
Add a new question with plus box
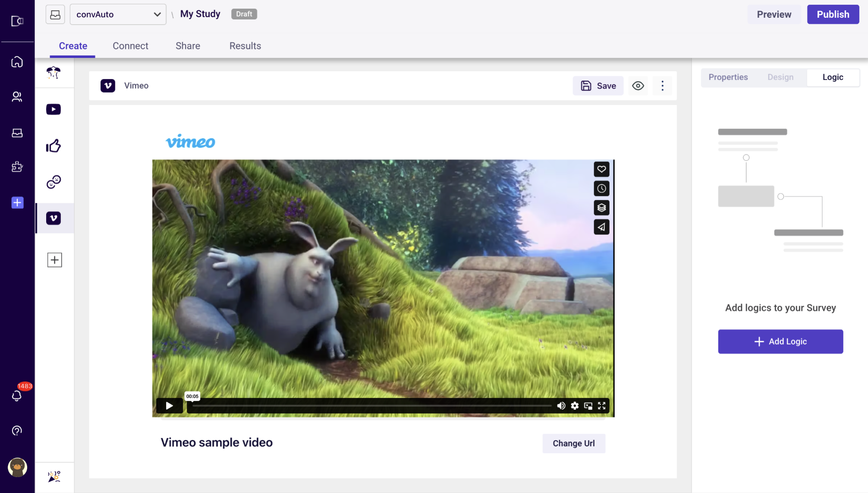point(54,260)
